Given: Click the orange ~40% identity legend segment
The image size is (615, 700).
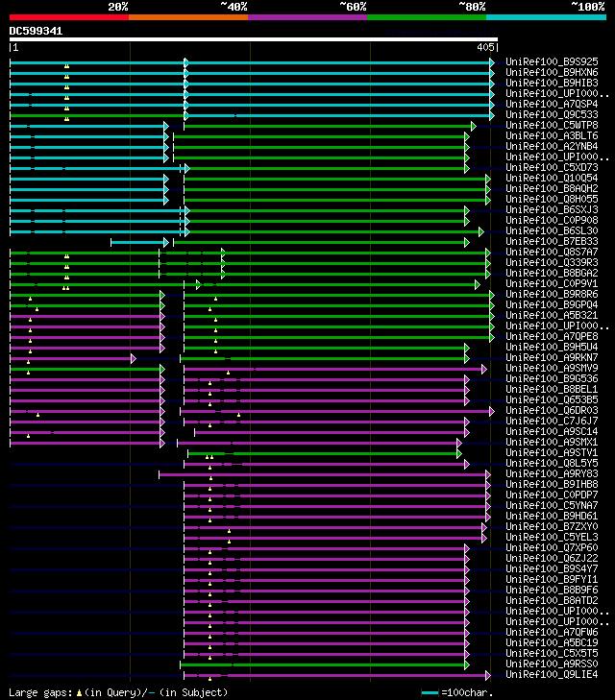Looking at the screenshot, I should coord(188,17).
